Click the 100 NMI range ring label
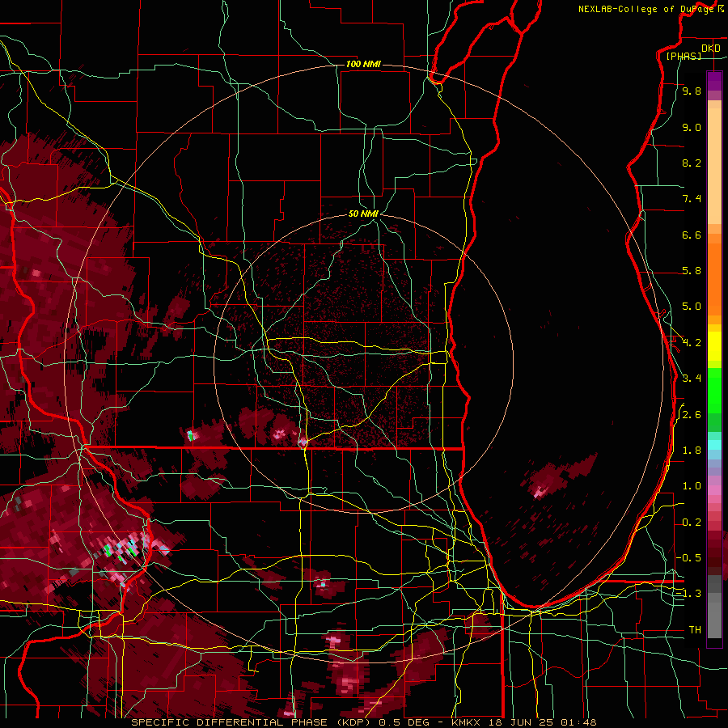 (x=363, y=64)
